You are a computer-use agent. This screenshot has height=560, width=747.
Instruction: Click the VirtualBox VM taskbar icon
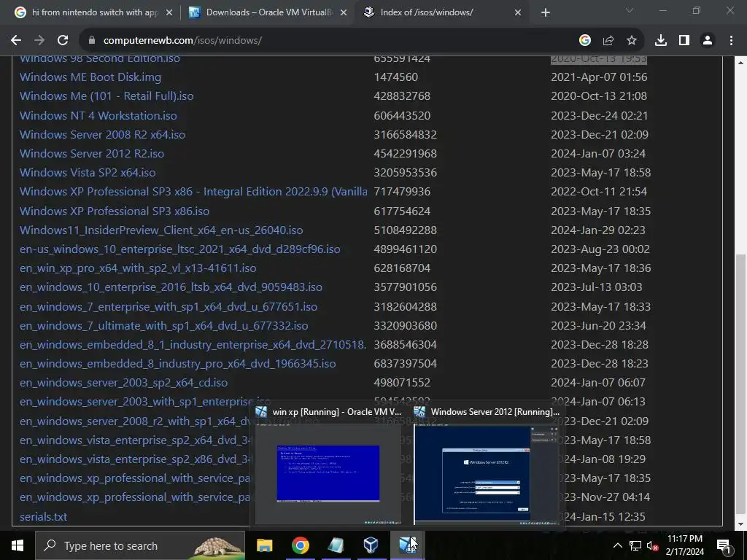tap(407, 545)
